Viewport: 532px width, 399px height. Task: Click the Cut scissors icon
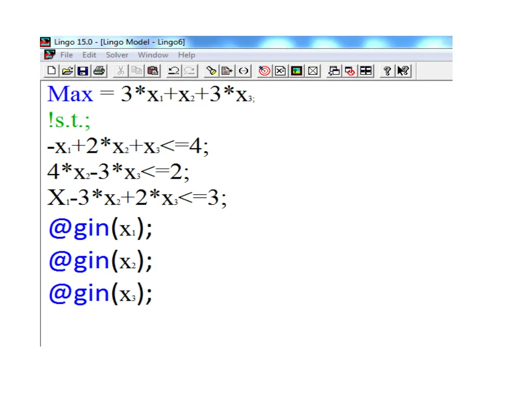click(x=121, y=71)
